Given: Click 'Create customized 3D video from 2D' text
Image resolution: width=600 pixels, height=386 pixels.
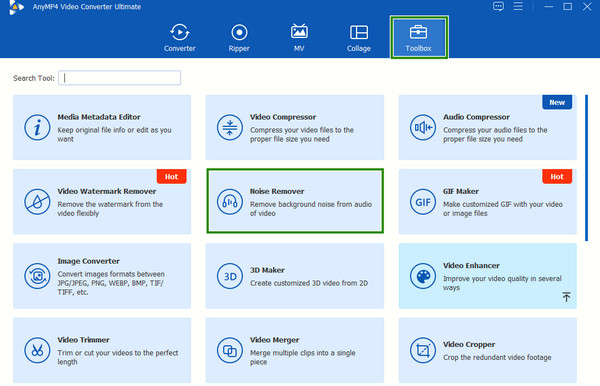Looking at the screenshot, I should point(309,283).
